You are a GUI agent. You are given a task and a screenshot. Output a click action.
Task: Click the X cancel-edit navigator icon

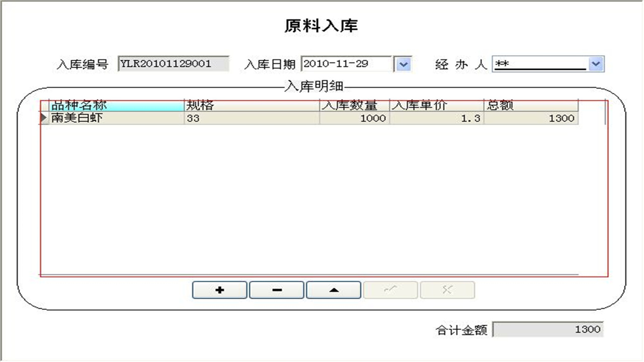coord(447,290)
